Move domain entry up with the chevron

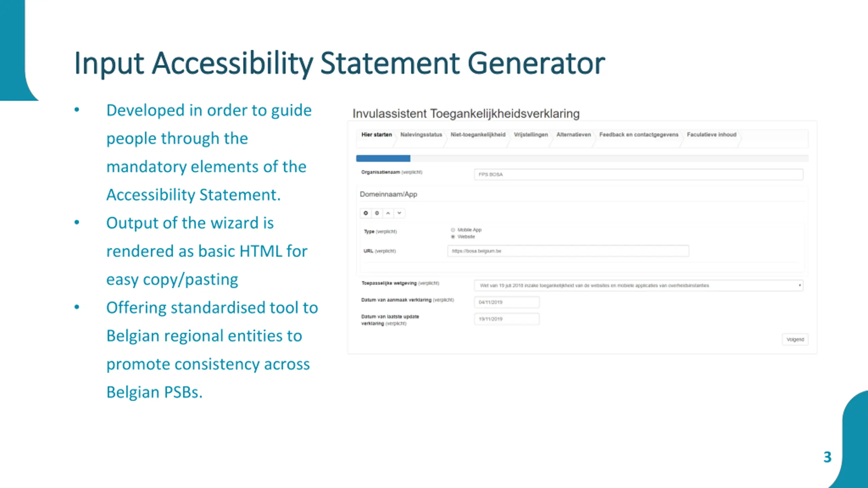[x=388, y=213]
